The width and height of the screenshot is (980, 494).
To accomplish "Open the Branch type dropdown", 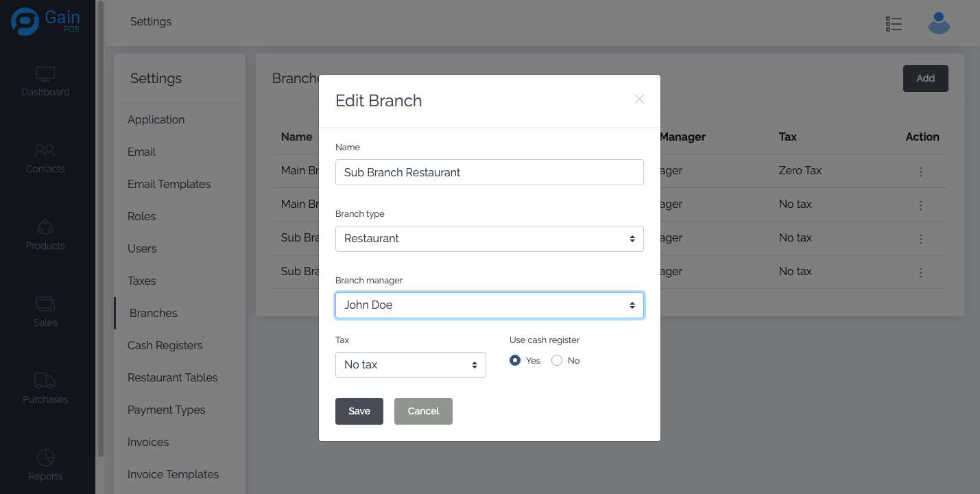I will click(489, 239).
